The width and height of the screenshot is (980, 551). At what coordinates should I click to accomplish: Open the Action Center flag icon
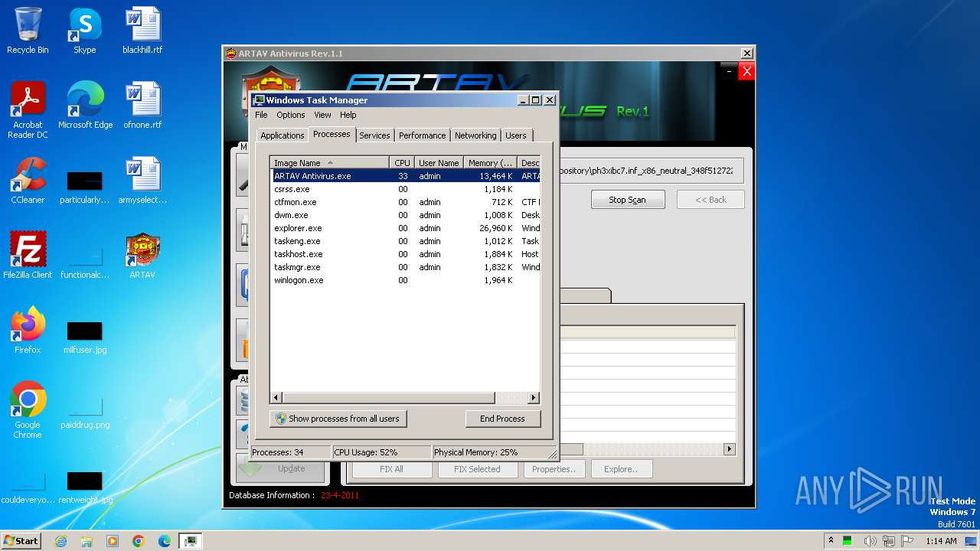907,541
